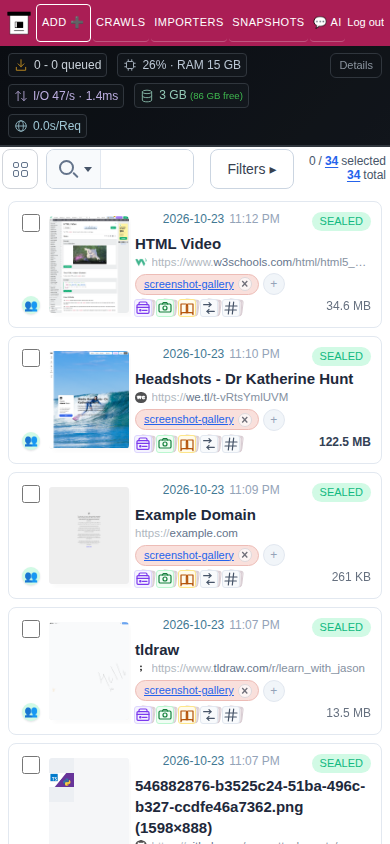
Task: Expand the Filters panel
Action: coord(252,169)
